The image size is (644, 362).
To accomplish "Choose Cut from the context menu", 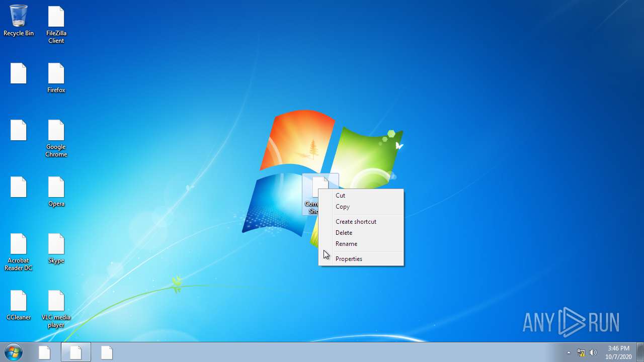I will pos(361,196).
